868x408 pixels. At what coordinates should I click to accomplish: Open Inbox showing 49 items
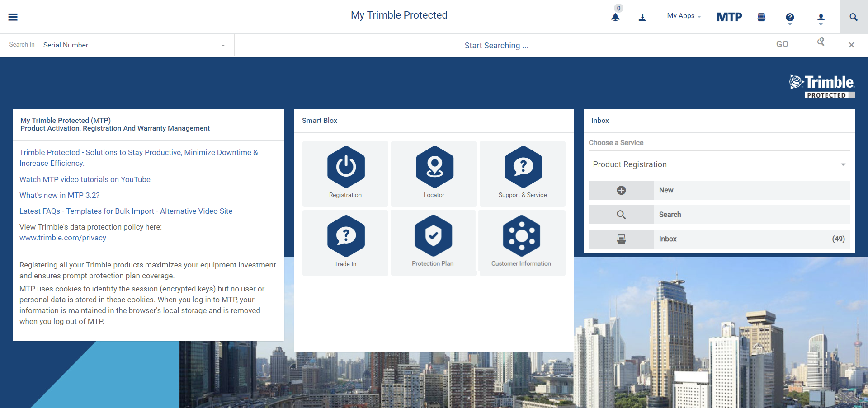pyautogui.click(x=719, y=239)
